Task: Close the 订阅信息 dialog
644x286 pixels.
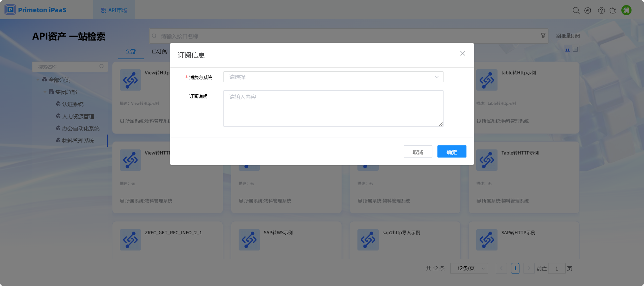Action: pyautogui.click(x=462, y=53)
